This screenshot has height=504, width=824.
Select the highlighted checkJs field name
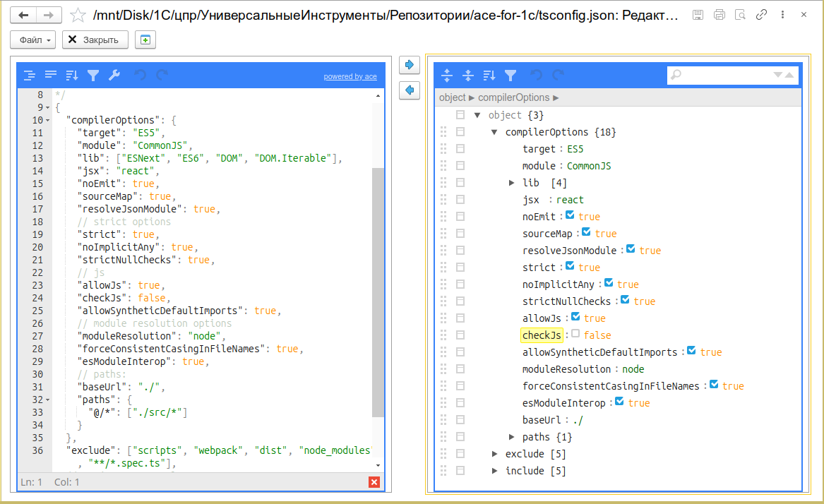[x=542, y=335]
